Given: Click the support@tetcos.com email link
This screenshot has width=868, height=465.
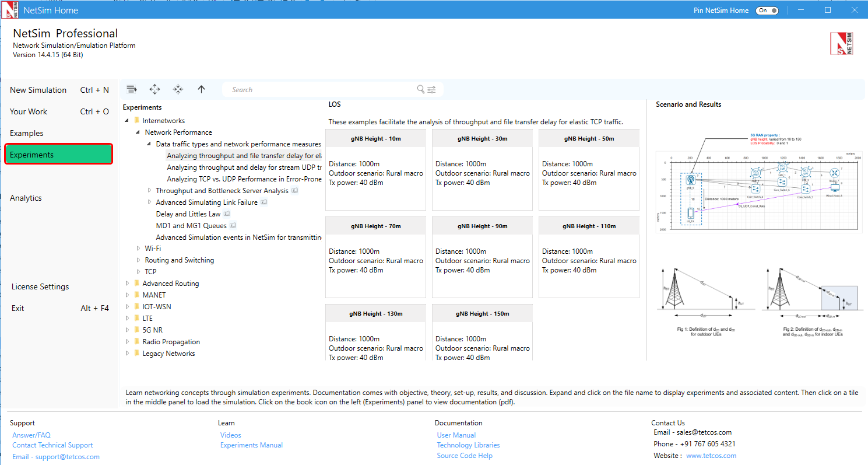Looking at the screenshot, I should click(56, 457).
